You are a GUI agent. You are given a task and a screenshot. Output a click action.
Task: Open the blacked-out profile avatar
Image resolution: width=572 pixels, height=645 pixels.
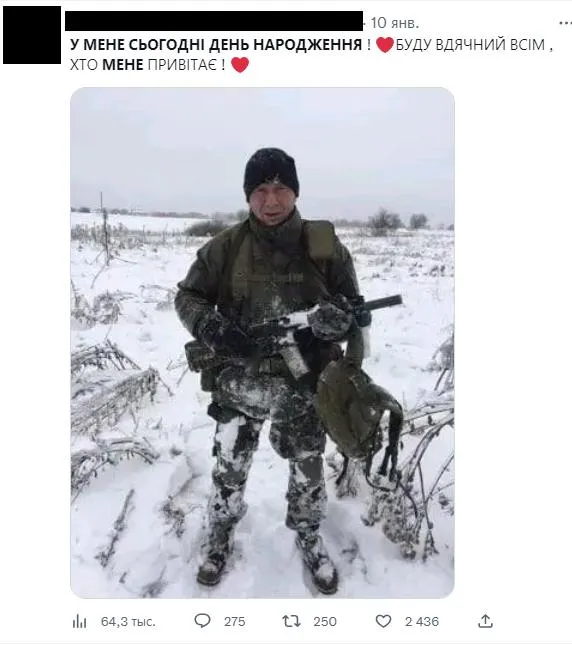click(32, 35)
